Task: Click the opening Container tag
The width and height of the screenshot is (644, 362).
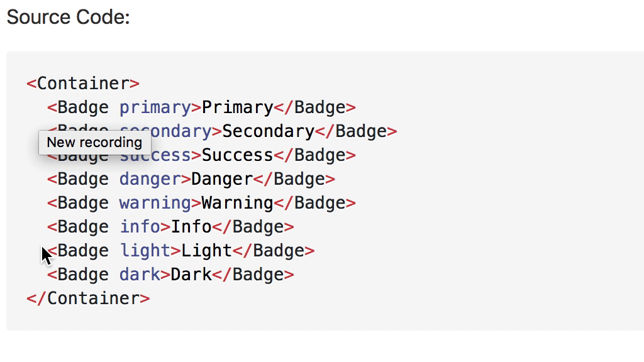Action: [x=84, y=84]
